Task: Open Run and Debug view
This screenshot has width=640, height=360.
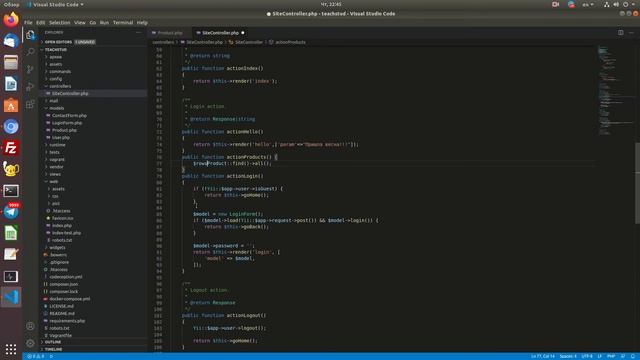Action: tap(30, 87)
